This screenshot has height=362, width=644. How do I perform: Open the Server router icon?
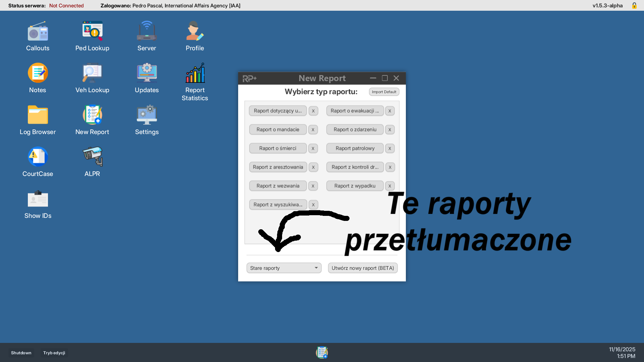(147, 32)
